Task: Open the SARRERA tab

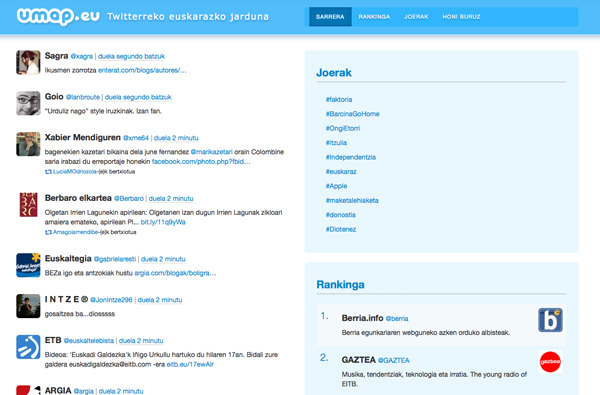Action: click(330, 17)
